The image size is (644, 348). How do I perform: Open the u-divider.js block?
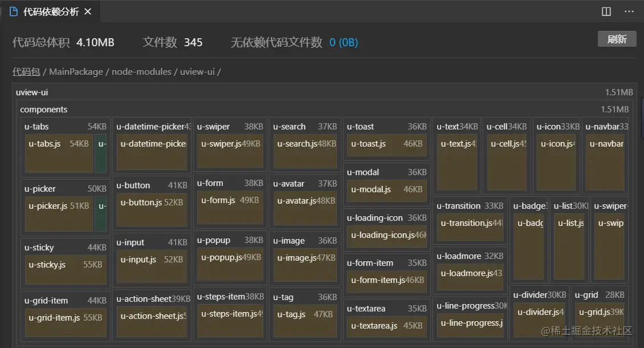pyautogui.click(x=539, y=321)
